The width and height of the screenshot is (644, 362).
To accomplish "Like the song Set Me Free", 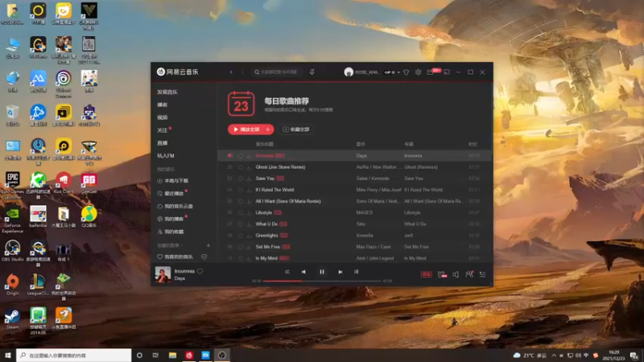I will (240, 247).
